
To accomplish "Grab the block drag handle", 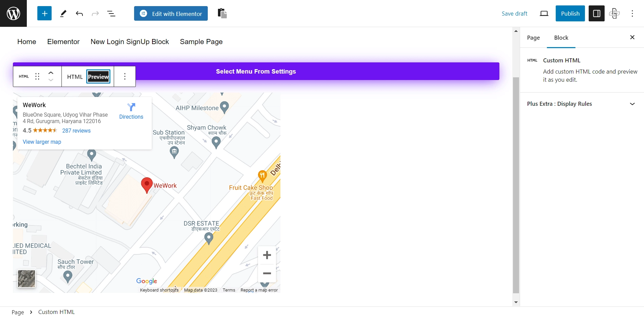I will coord(37,77).
